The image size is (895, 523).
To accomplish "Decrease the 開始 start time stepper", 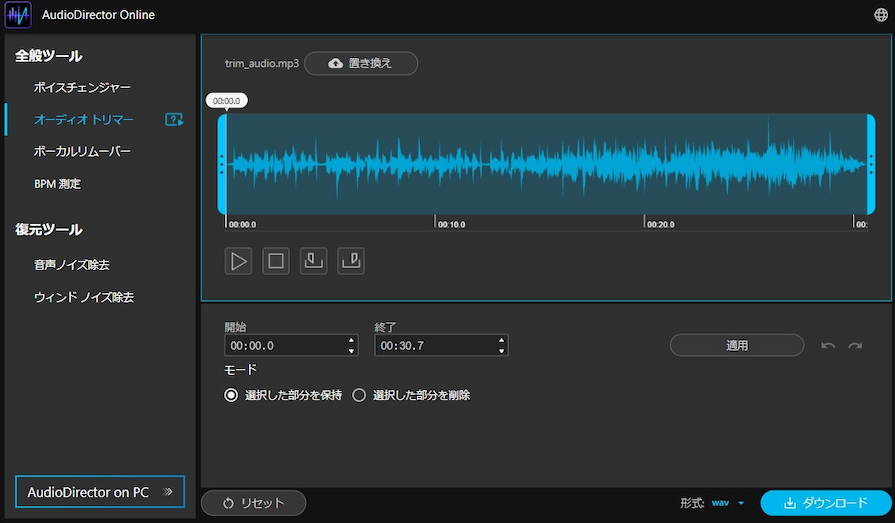I will click(351, 351).
